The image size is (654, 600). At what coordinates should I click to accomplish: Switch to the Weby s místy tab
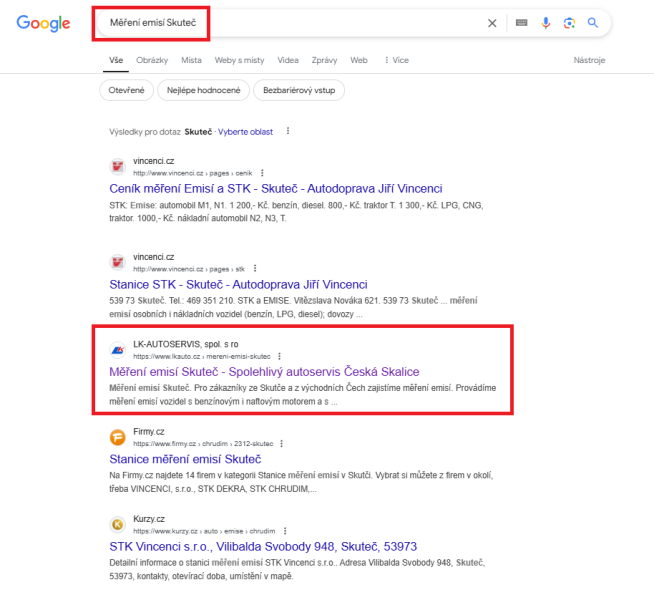[x=239, y=60]
